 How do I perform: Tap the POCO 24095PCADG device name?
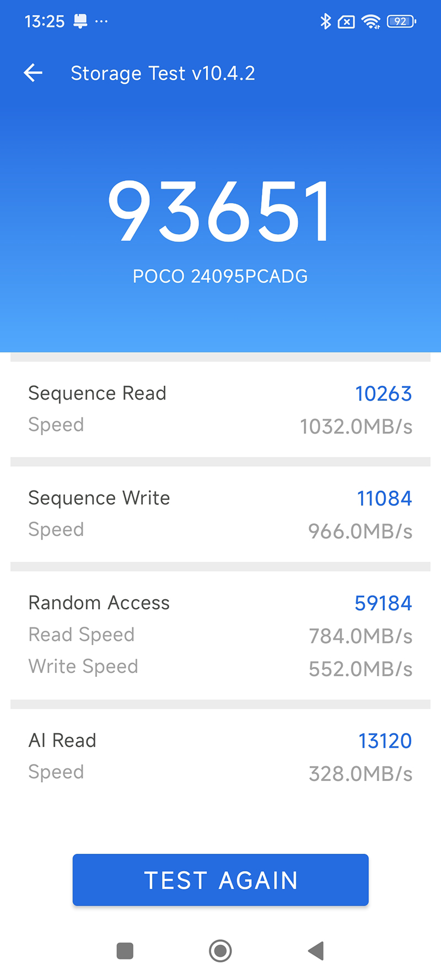point(220,276)
